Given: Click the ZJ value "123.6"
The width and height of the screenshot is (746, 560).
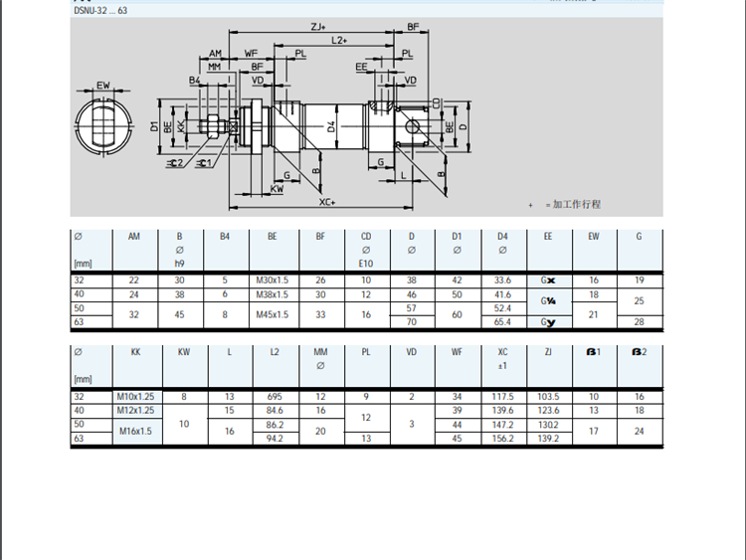Looking at the screenshot, I should tap(548, 410).
